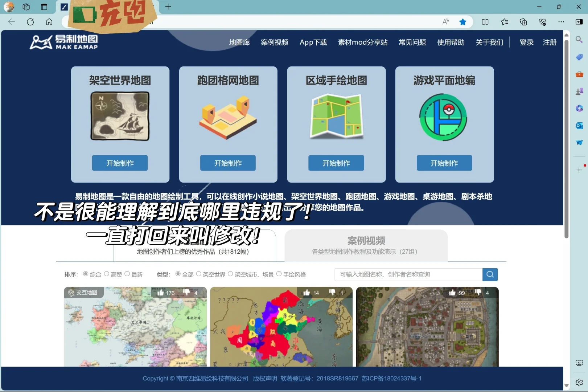Start making 跑团格网地图
Viewport: 588px width, 392px height.
tap(228, 163)
